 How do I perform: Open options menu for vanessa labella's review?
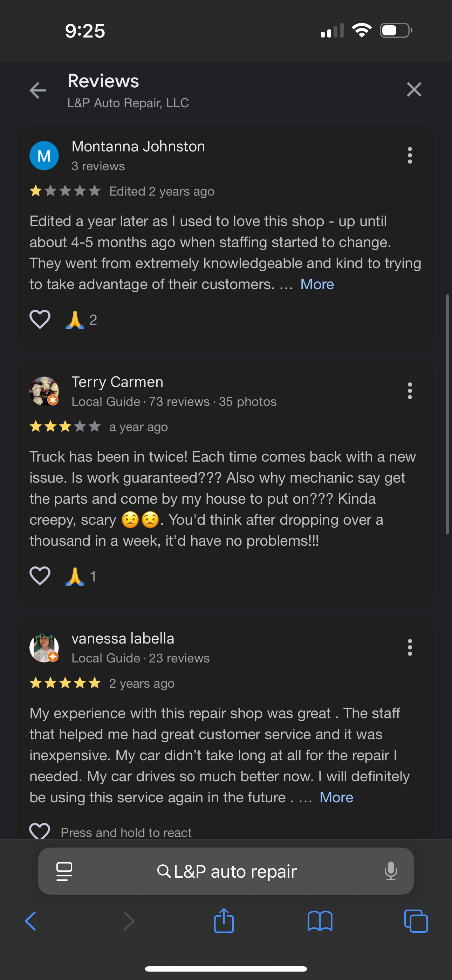pos(409,647)
